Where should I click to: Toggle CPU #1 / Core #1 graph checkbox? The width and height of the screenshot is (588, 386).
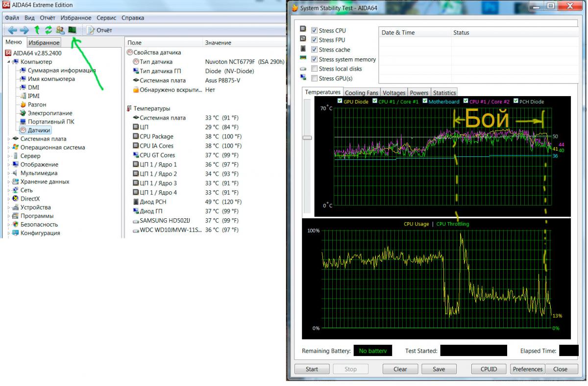[x=375, y=101]
